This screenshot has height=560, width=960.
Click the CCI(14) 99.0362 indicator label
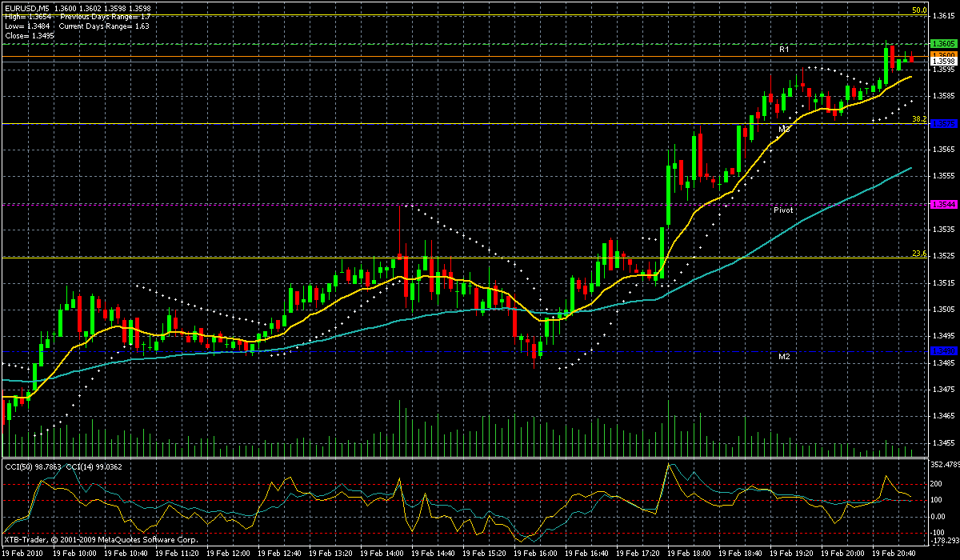(x=94, y=466)
